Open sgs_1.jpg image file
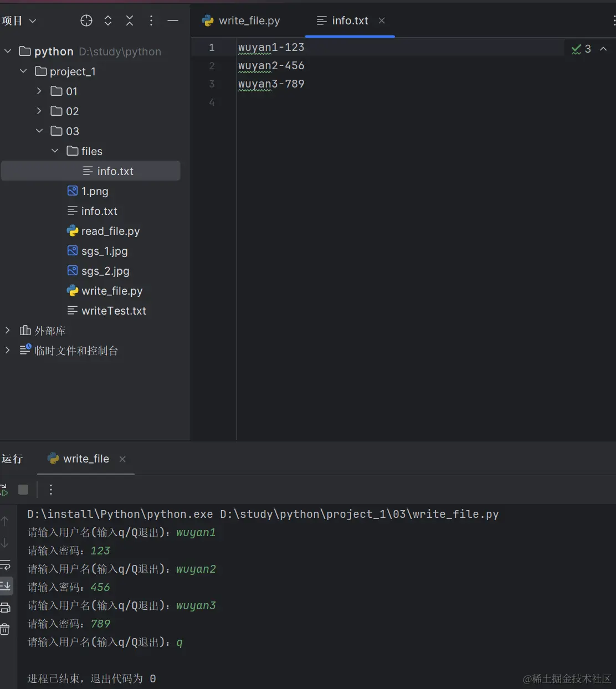Image resolution: width=616 pixels, height=689 pixels. [x=97, y=251]
